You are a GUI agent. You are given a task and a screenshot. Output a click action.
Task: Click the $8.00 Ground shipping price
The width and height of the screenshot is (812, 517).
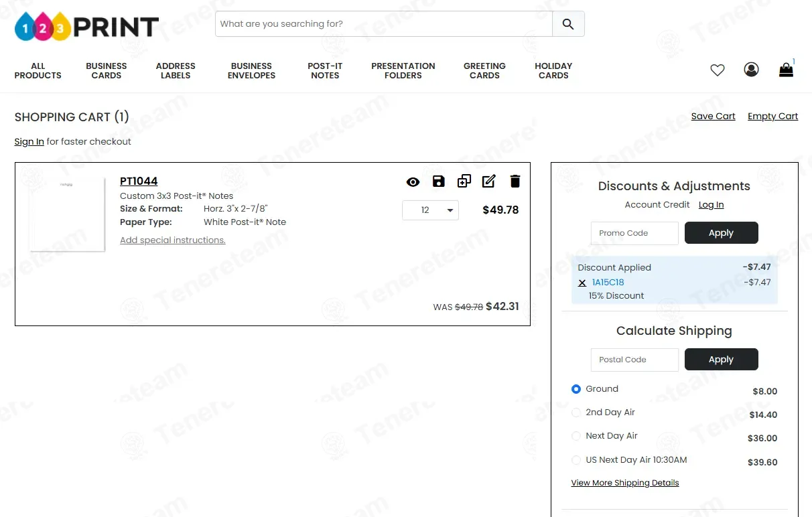[x=765, y=392]
